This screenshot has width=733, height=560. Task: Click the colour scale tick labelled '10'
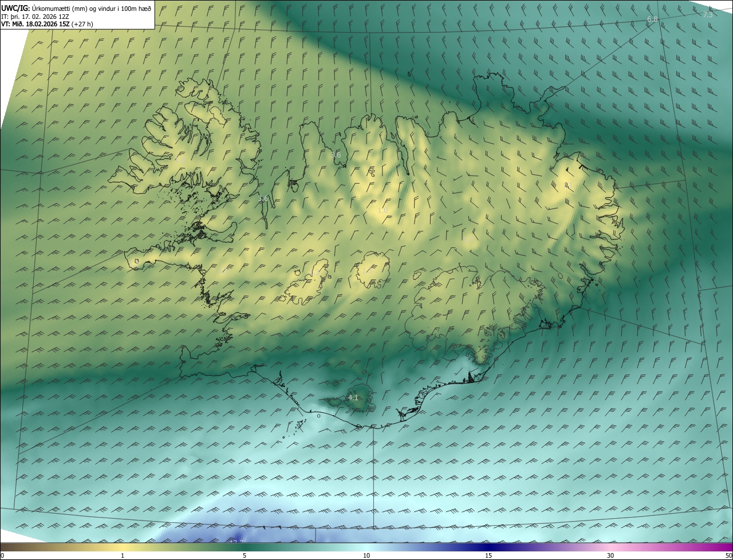coord(366,556)
